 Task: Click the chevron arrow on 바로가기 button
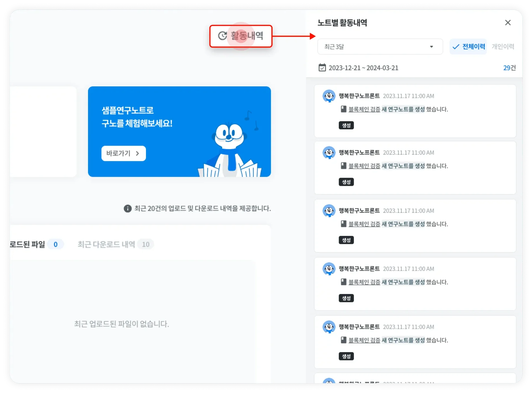point(137,153)
